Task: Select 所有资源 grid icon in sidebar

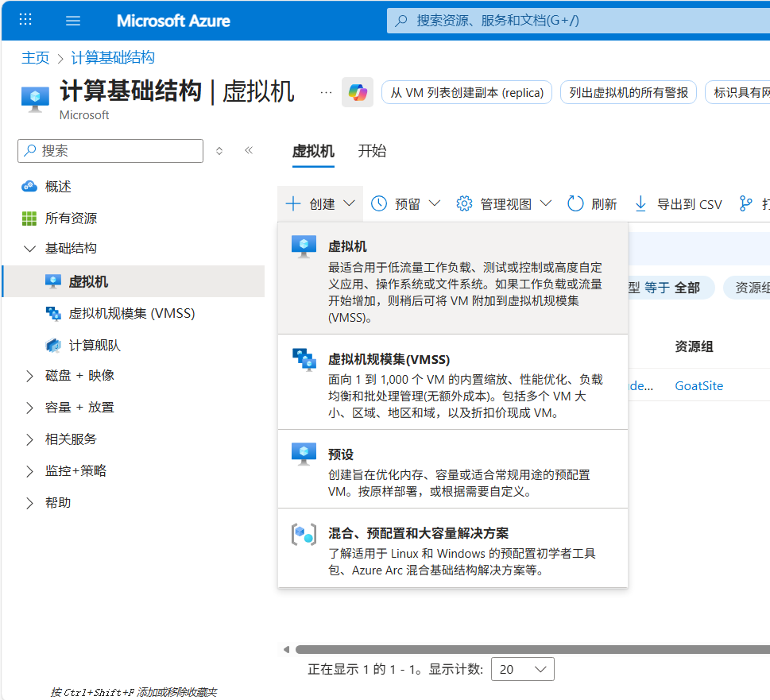Action: (29, 219)
